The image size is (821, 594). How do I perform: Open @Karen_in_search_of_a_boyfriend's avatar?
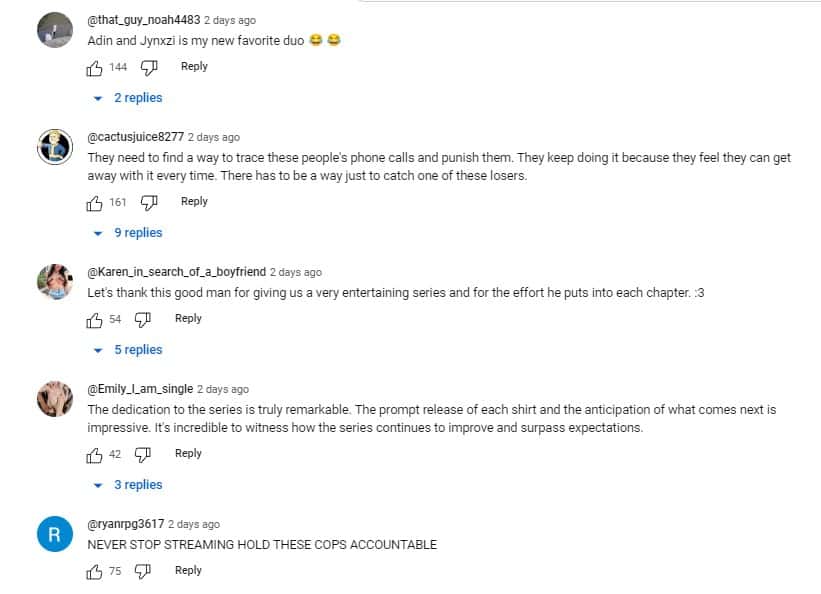point(55,279)
